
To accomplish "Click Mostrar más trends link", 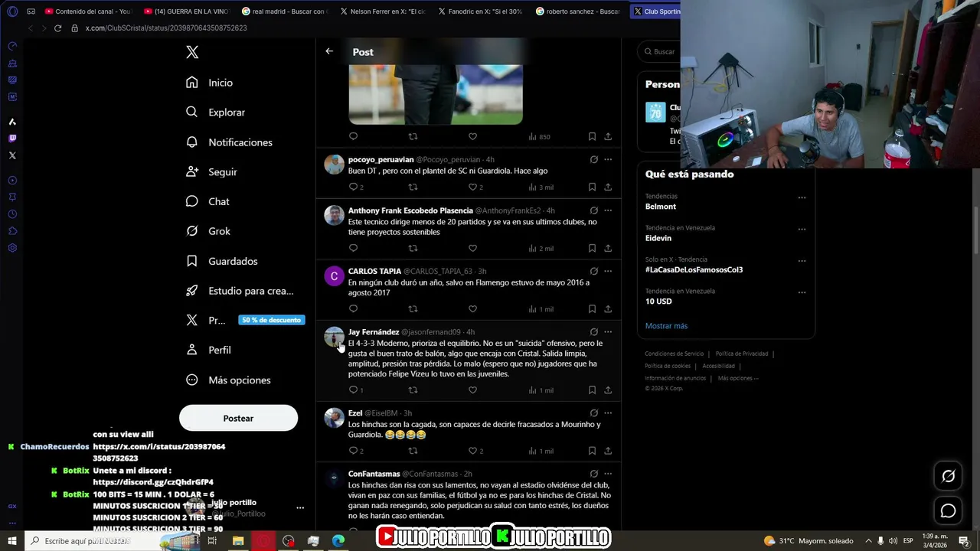I will tap(666, 326).
